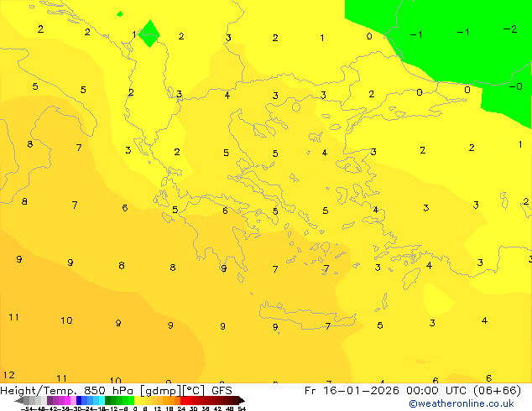Screen dimensions: 532x411
Task: Select the bright red legend swatch above 24
Action: [x=183, y=400]
